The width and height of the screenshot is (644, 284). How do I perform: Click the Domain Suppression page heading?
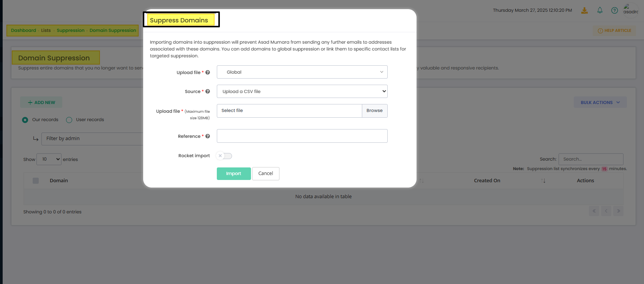pyautogui.click(x=54, y=58)
